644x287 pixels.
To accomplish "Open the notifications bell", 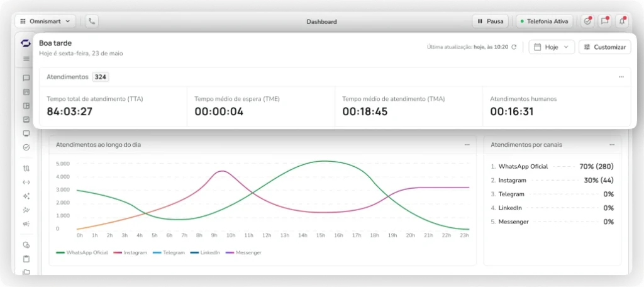I will tap(622, 21).
